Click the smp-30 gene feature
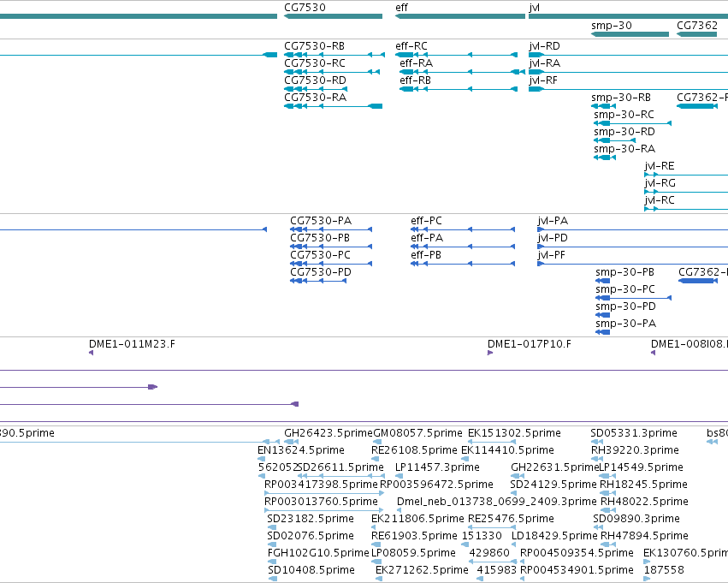This screenshot has width=728, height=583. 630,34
